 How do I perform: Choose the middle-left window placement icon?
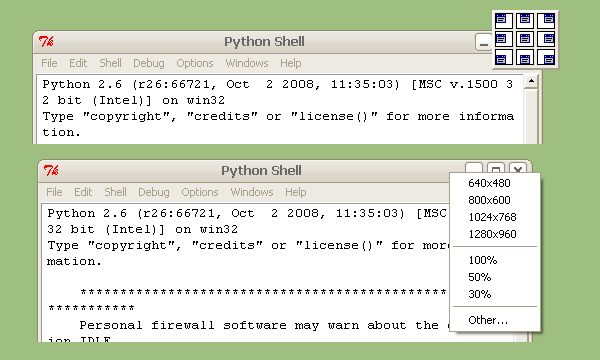[x=504, y=39]
